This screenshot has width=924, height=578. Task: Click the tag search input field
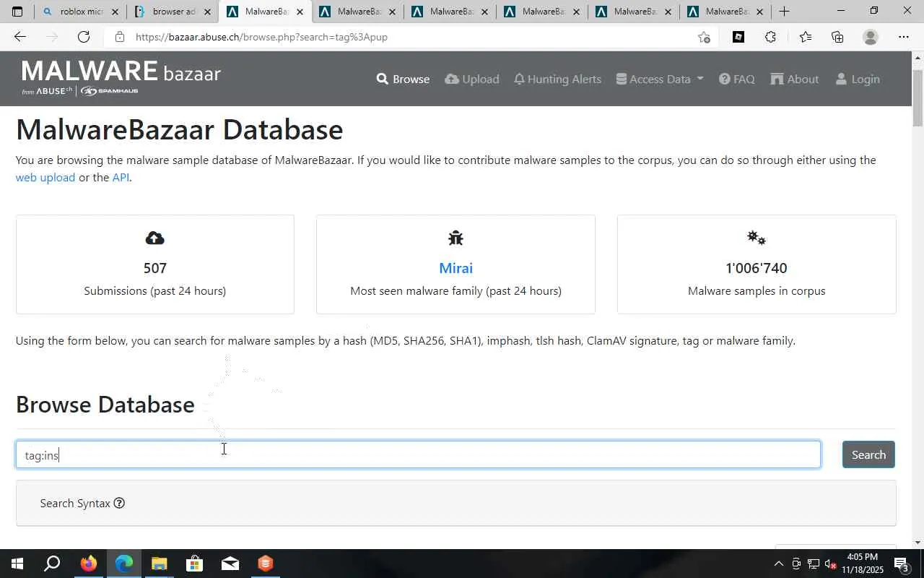(x=418, y=454)
